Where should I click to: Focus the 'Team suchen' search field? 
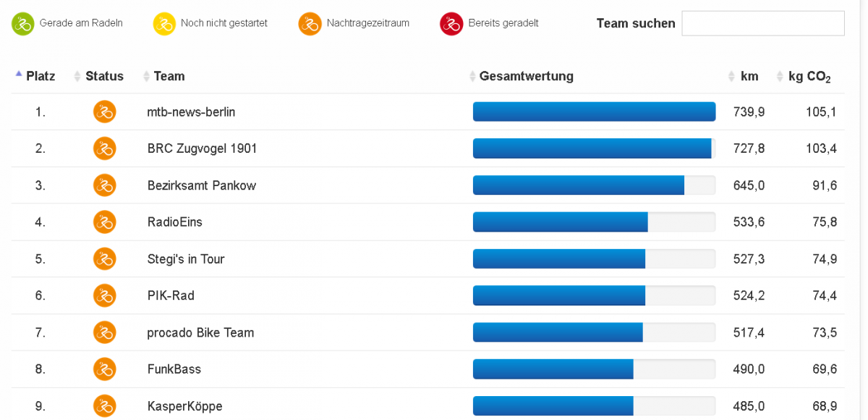[x=762, y=23]
